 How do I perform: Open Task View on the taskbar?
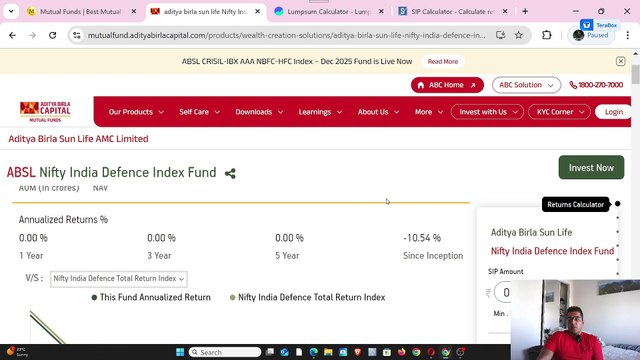[x=270, y=352]
